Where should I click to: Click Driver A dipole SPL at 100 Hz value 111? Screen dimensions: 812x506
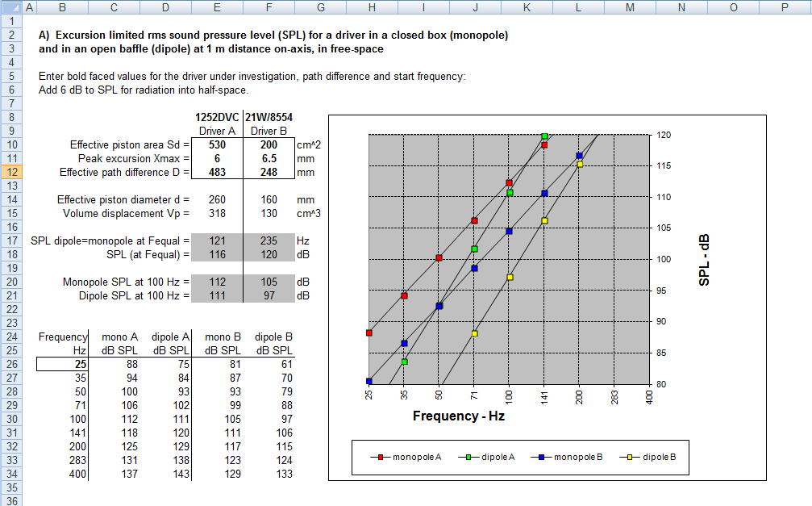[217, 295]
